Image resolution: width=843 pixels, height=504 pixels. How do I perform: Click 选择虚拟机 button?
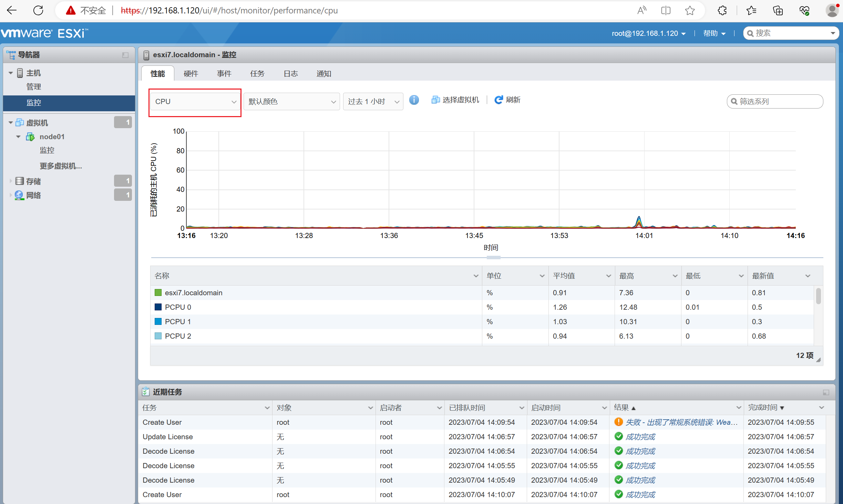(455, 100)
